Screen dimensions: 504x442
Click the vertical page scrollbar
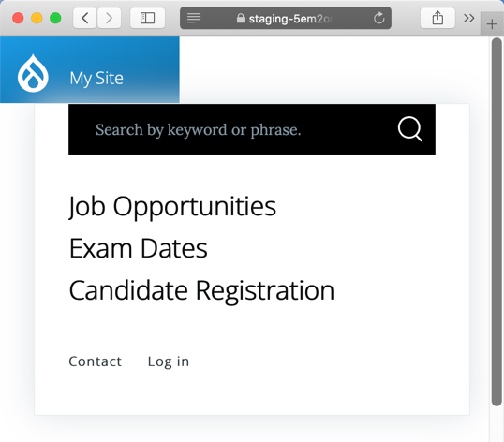497,222
